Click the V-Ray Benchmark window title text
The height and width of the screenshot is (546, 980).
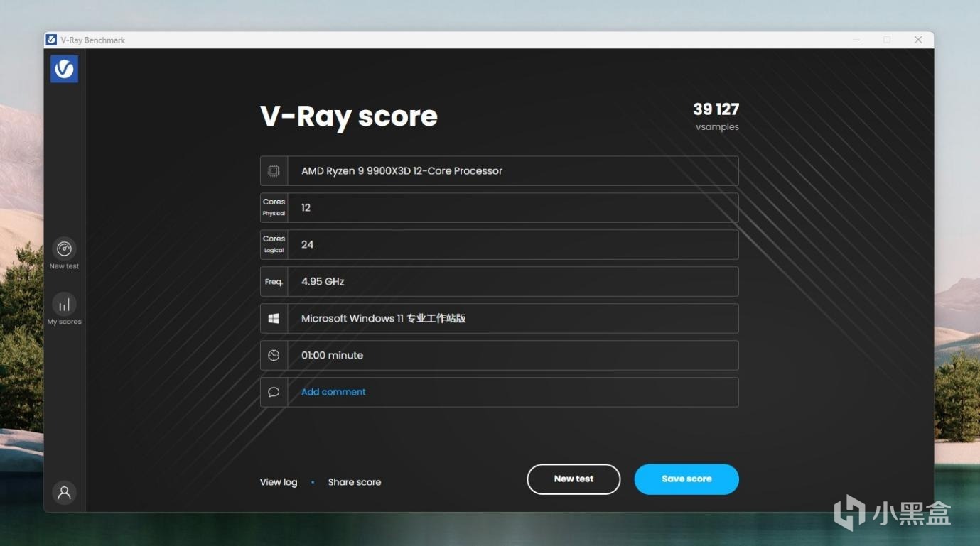click(93, 40)
